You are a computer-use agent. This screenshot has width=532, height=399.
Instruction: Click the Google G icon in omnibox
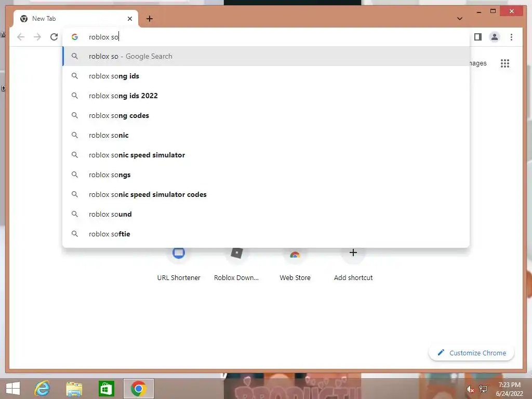(75, 37)
